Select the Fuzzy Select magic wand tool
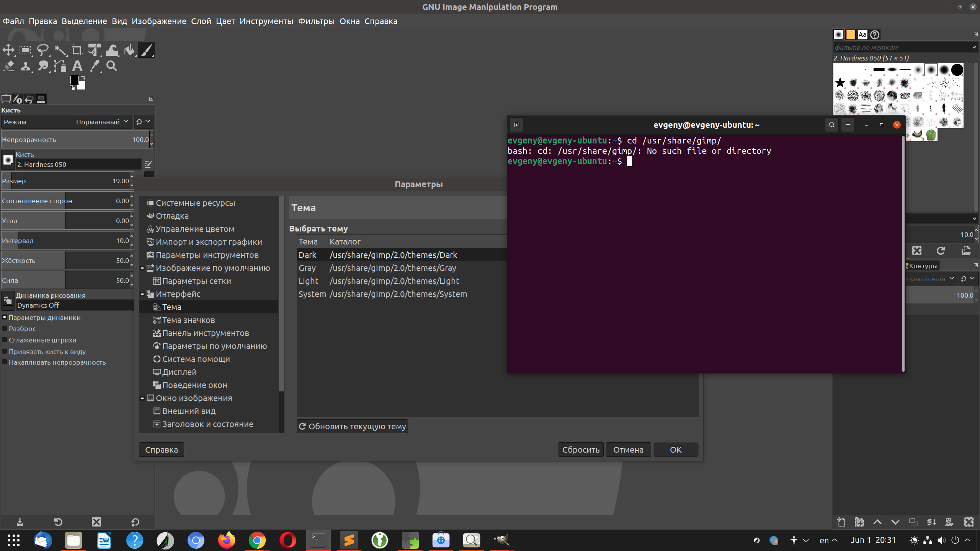 (60, 50)
